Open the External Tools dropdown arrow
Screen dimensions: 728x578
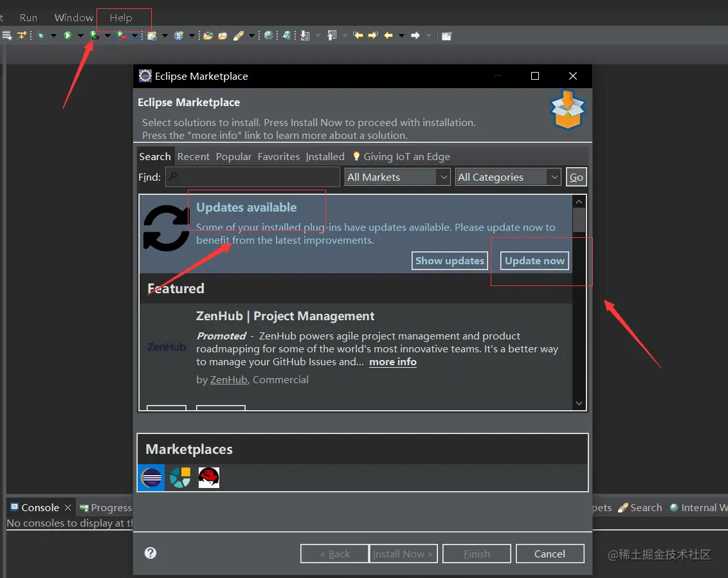[x=134, y=35]
